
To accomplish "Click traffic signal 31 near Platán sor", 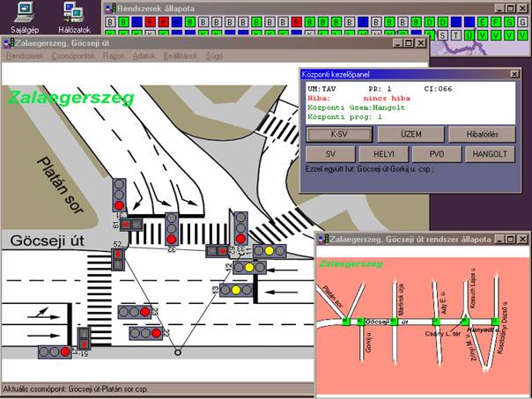I will tap(119, 194).
